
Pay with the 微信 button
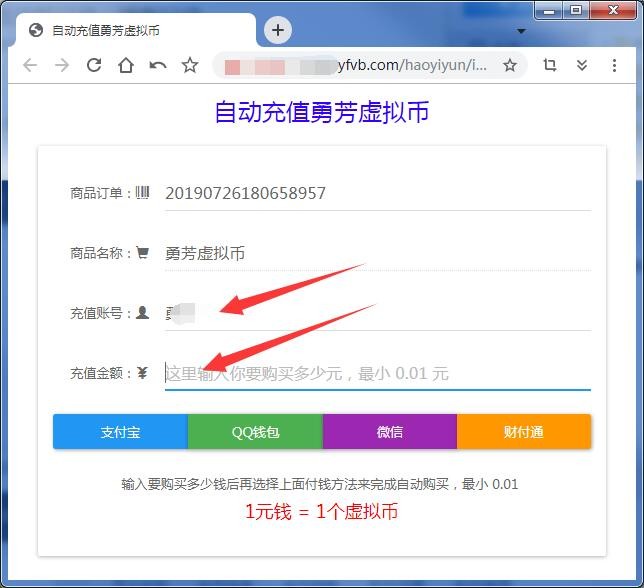coord(390,432)
